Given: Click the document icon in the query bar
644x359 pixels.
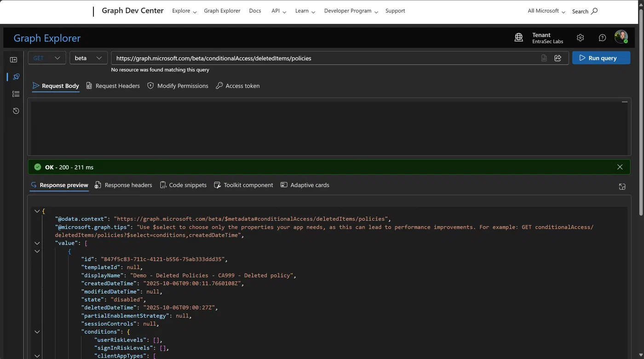Looking at the screenshot, I should pyautogui.click(x=544, y=58).
